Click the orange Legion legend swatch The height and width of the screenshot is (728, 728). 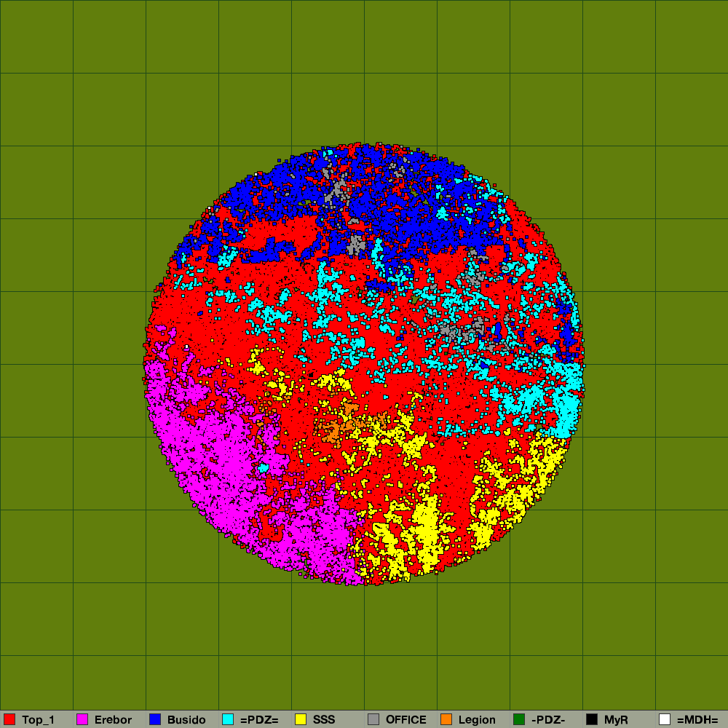point(446,719)
